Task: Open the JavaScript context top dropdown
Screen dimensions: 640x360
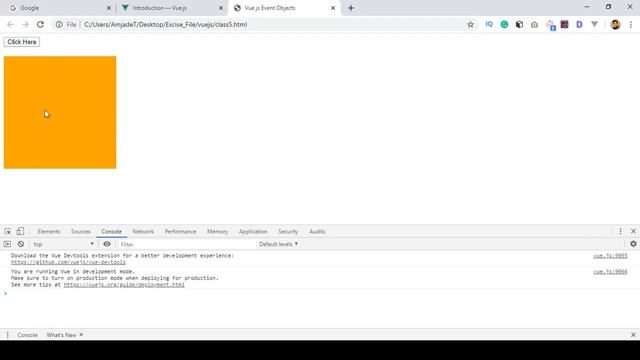Action: [63, 244]
